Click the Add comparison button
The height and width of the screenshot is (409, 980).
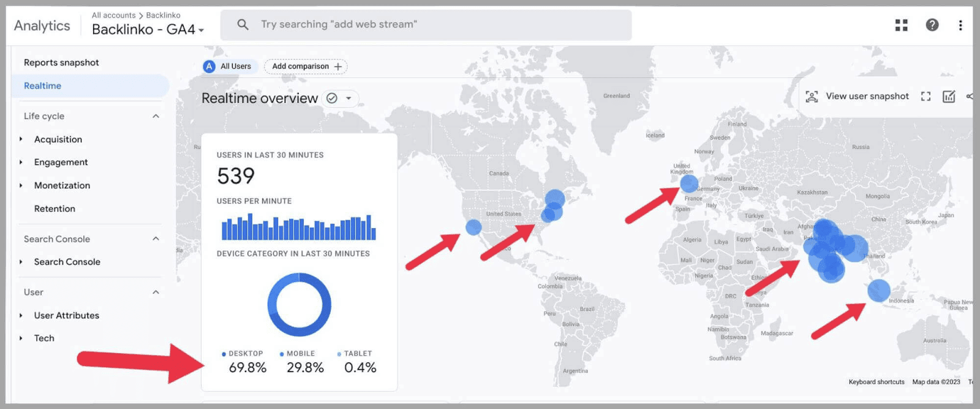[305, 66]
